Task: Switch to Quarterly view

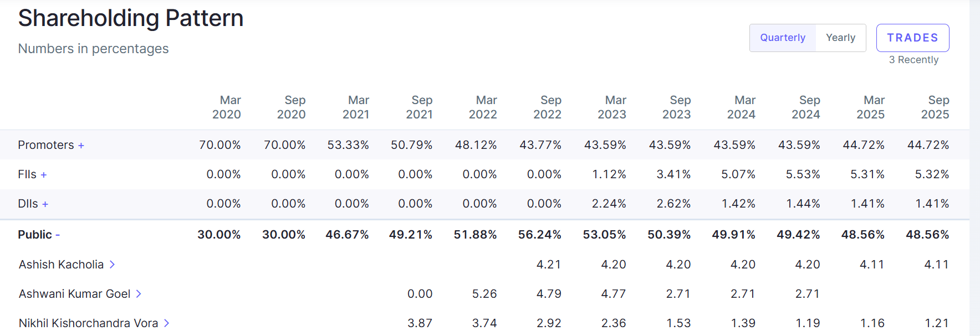Action: 782,38
